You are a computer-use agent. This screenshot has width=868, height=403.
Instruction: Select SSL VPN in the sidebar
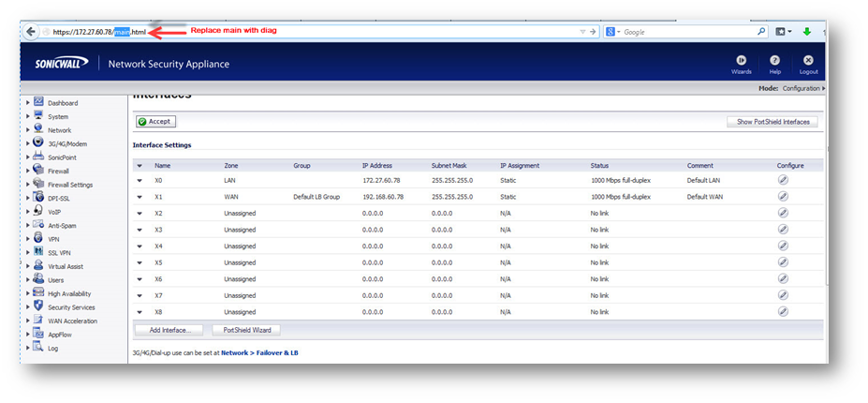(x=59, y=253)
